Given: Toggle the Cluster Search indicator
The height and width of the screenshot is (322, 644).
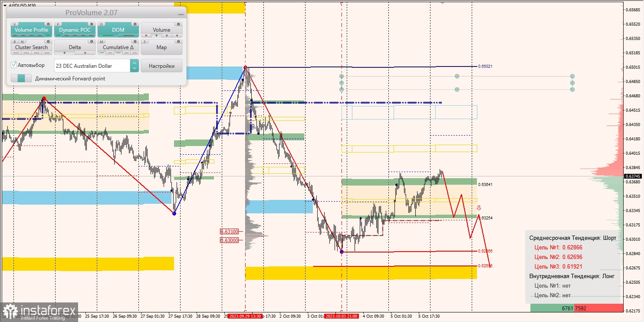Looking at the screenshot, I should coord(31,47).
